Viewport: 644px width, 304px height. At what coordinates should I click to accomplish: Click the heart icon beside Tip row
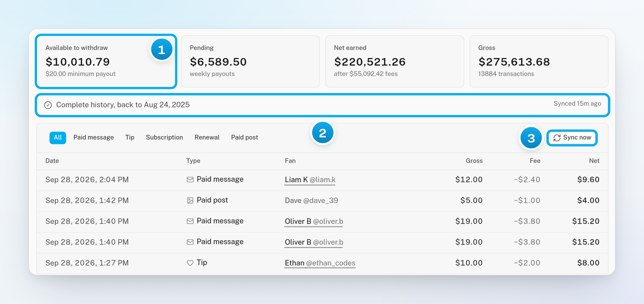coord(190,263)
